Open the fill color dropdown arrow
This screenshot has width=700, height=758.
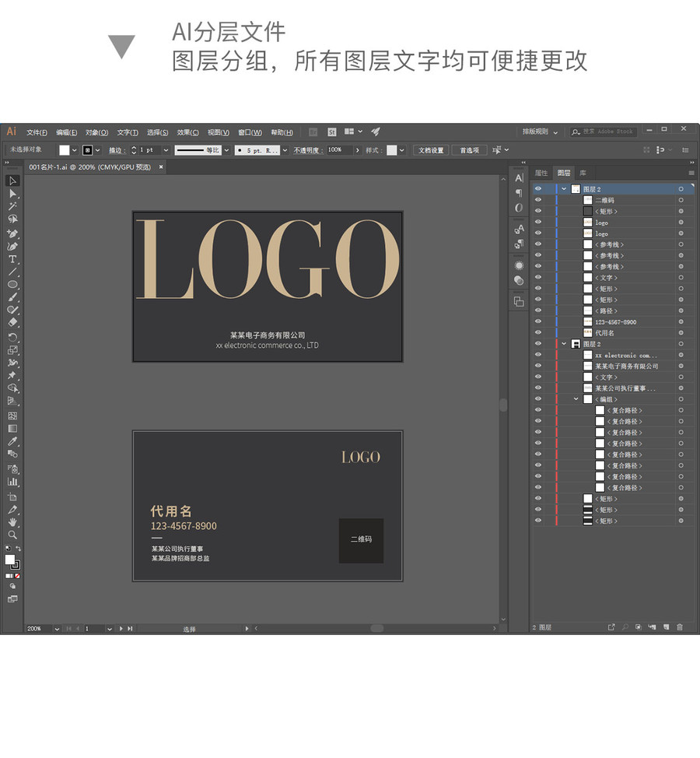75,150
